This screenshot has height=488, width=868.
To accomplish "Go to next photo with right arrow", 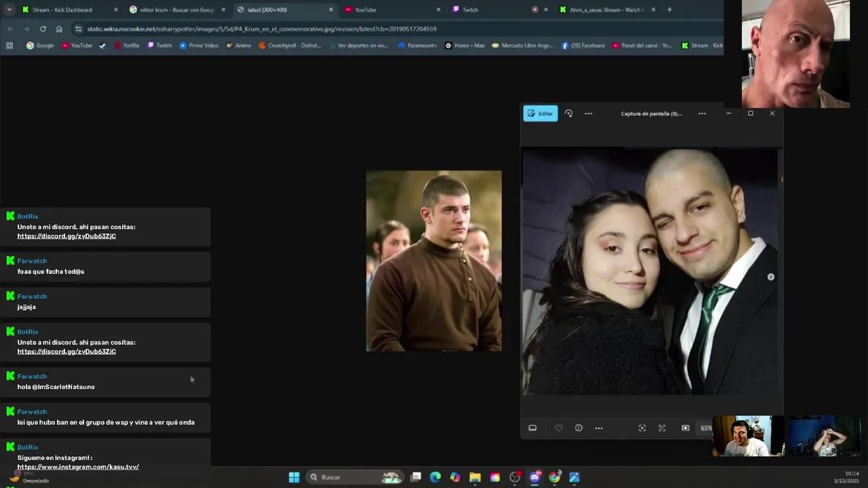I will pos(770,277).
